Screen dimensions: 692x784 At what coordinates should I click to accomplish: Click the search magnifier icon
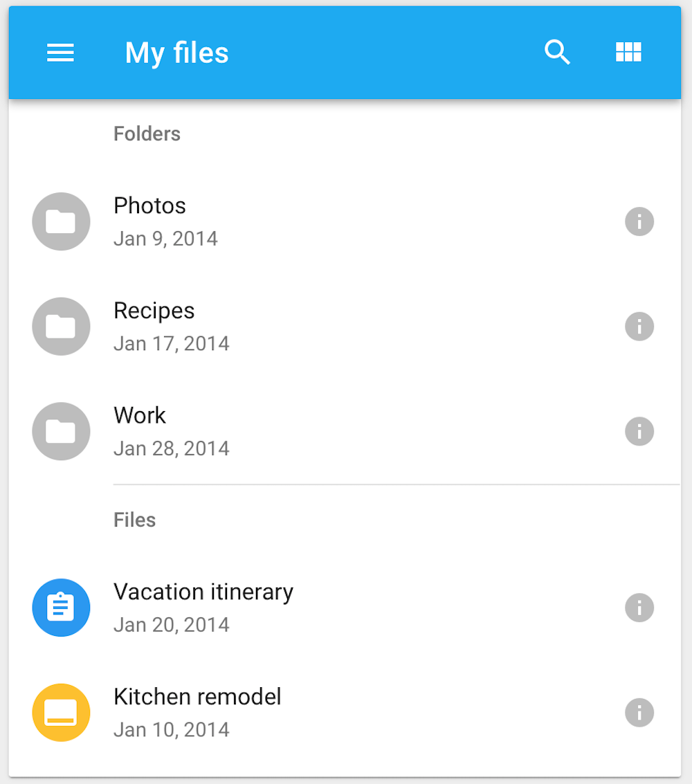point(557,52)
